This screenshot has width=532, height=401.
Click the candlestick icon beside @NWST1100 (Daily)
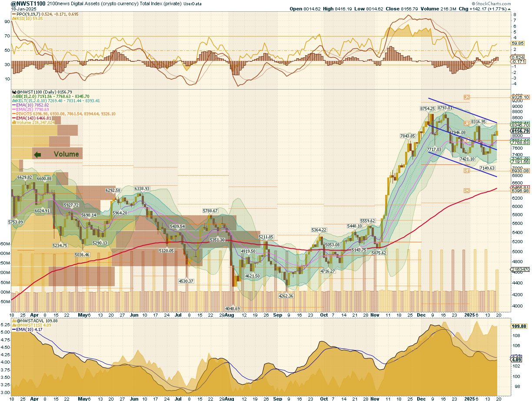[x=14, y=92]
